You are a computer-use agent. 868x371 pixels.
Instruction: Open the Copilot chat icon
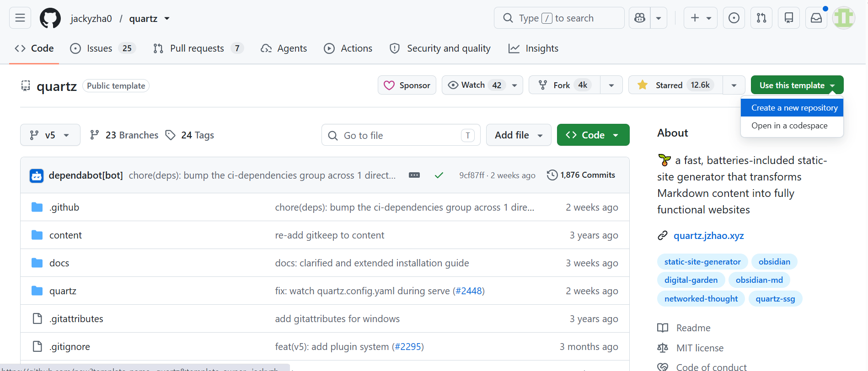640,18
